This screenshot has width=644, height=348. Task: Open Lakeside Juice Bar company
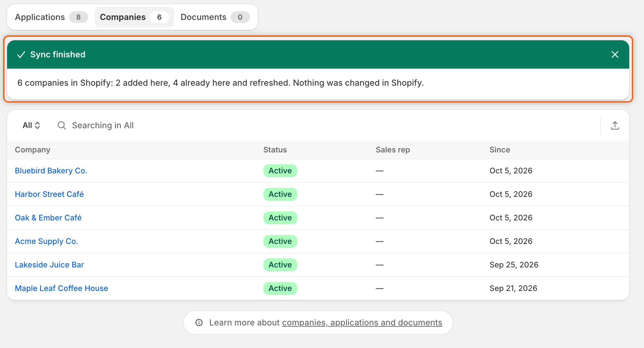pyautogui.click(x=49, y=265)
